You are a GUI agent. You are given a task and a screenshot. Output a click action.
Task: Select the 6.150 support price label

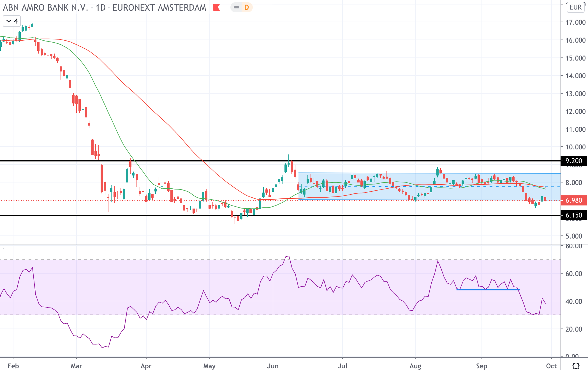[x=573, y=215]
